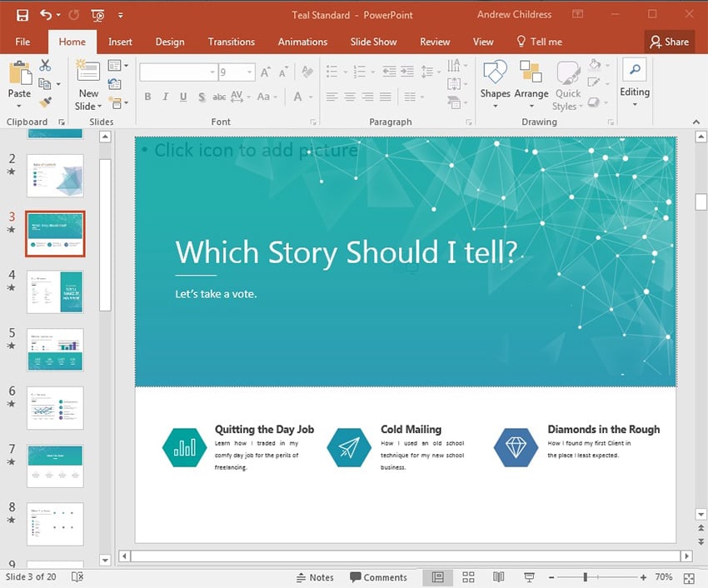Toggle Italic formatting

(x=166, y=97)
